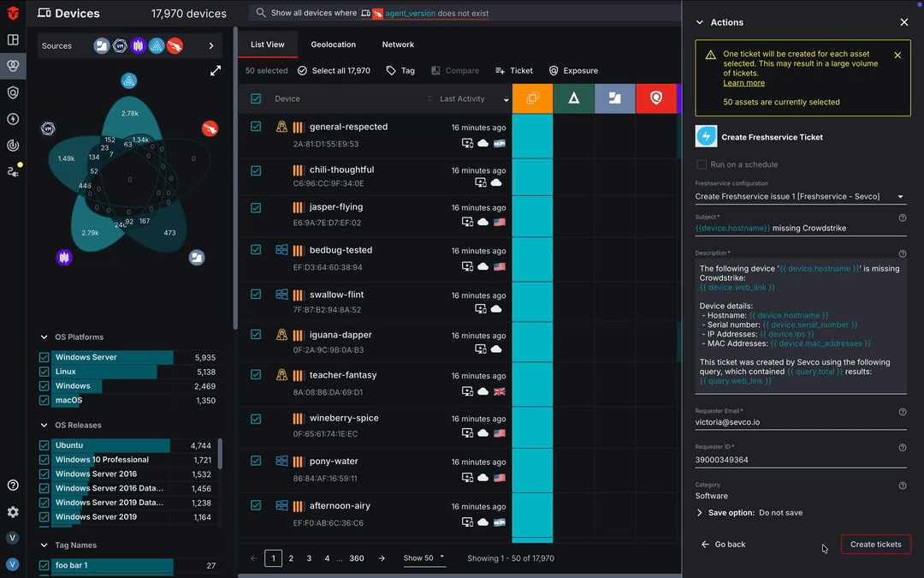The height and width of the screenshot is (578, 924).
Task: Open the Exposure shield icon
Action: pyautogui.click(x=554, y=71)
